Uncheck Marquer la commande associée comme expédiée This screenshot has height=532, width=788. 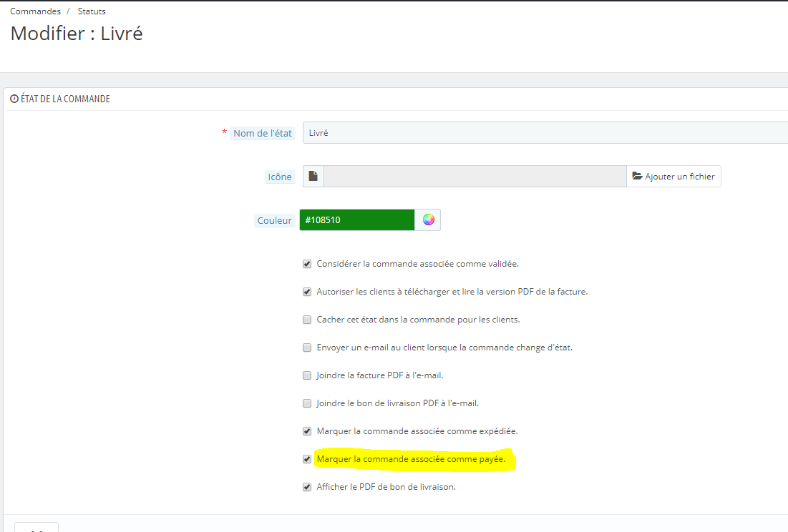307,431
